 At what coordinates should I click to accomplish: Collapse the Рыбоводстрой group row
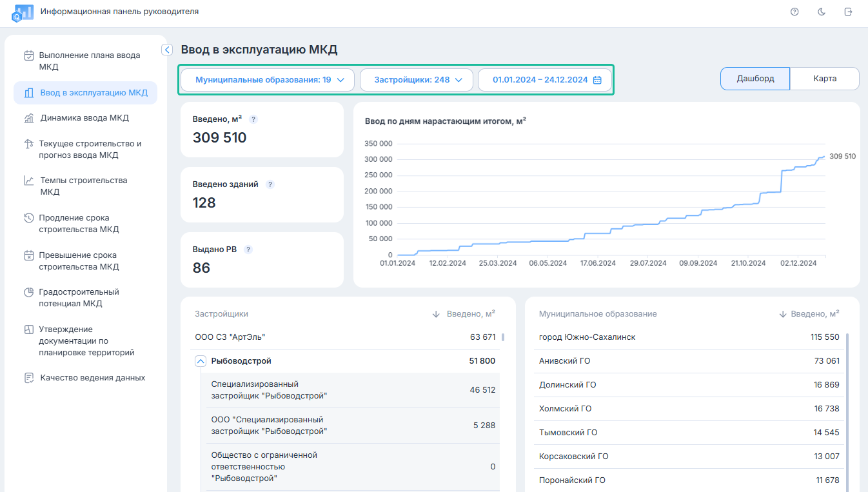click(200, 361)
